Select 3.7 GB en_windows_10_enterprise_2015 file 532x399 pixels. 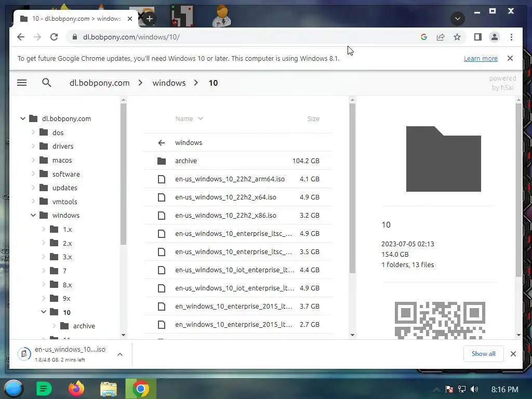237,307
